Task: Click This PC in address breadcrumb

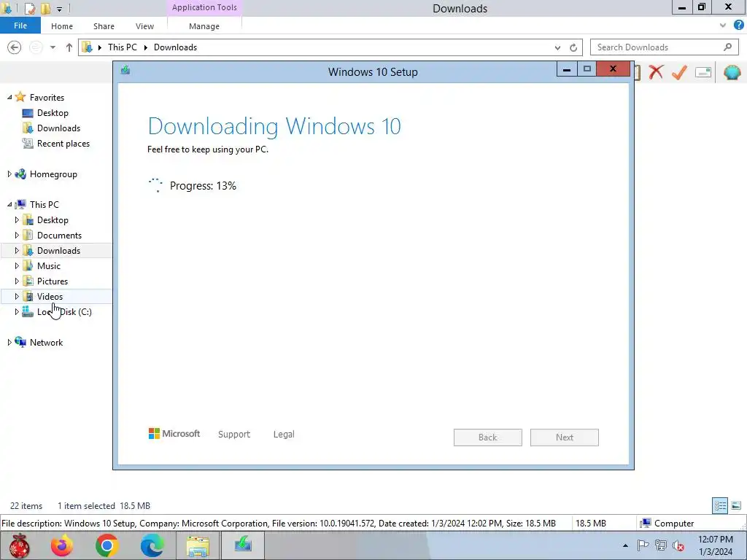Action: coord(123,47)
